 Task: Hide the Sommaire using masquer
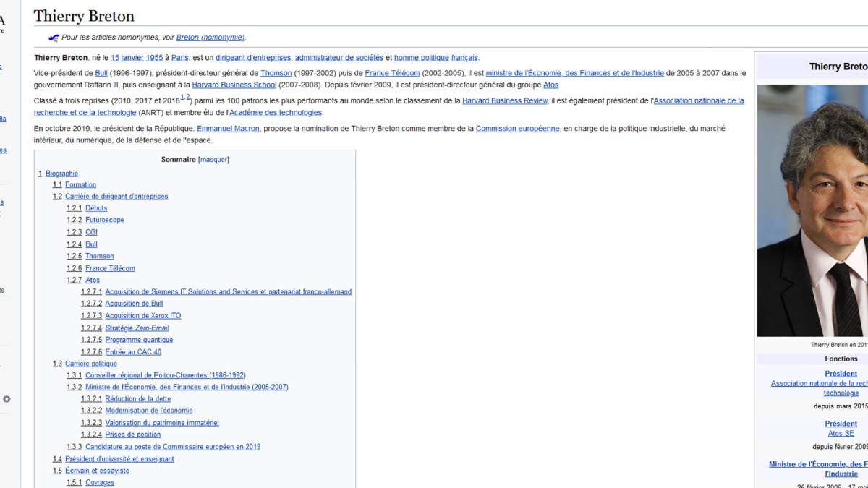(213, 160)
